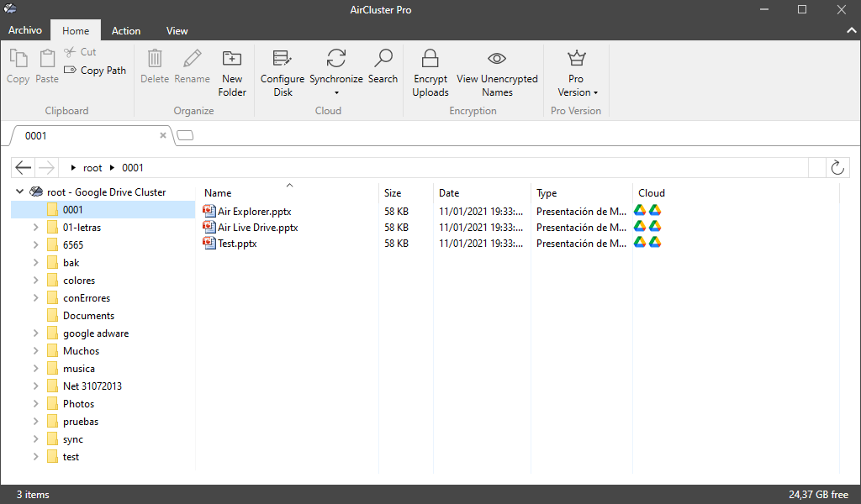Viewport: 861px width, 504px height.
Task: Collapse the ribbon with top-right chevron
Action: [x=851, y=31]
